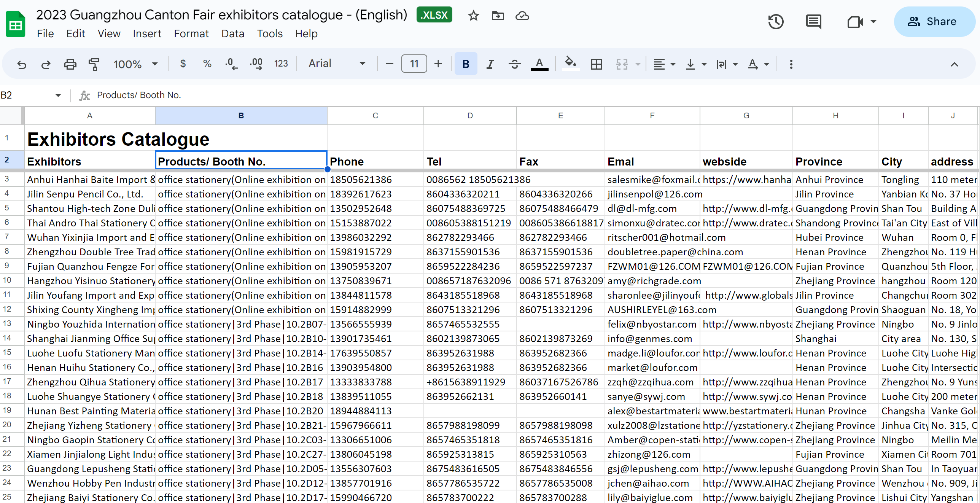Format as currency with dollar icon
Screen dimensions: 980x503
click(x=183, y=64)
